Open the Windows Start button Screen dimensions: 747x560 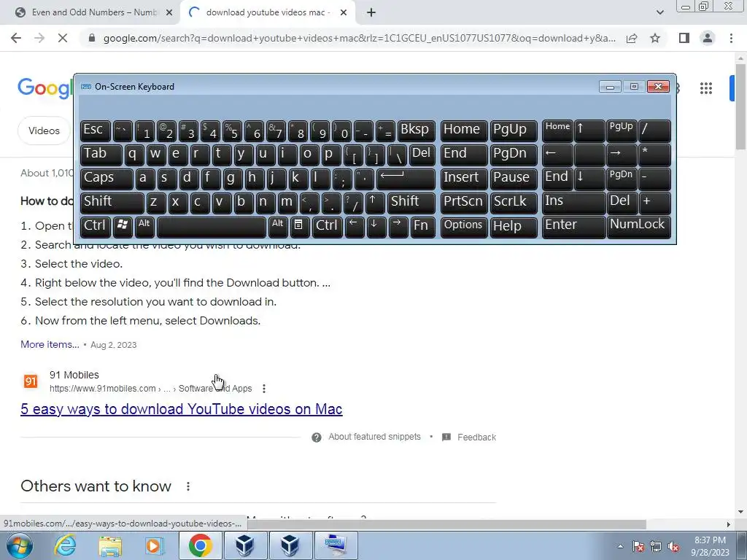tap(20, 545)
